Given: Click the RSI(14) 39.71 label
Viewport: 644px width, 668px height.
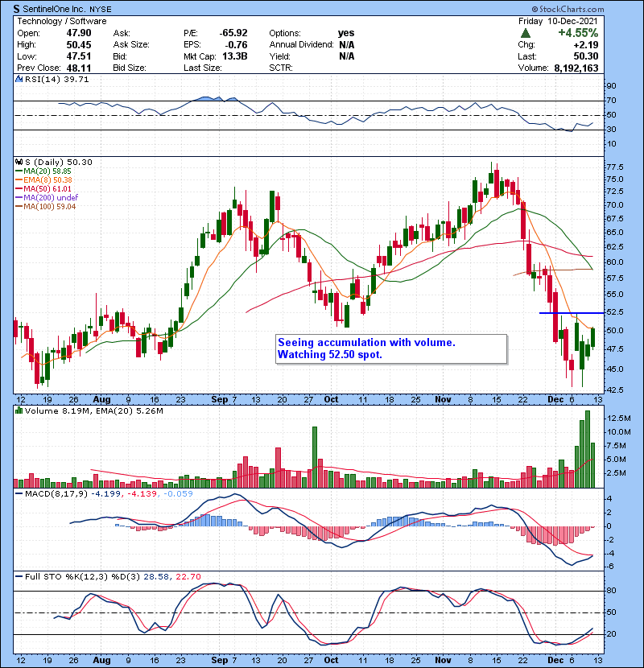Looking at the screenshot, I should [56, 79].
